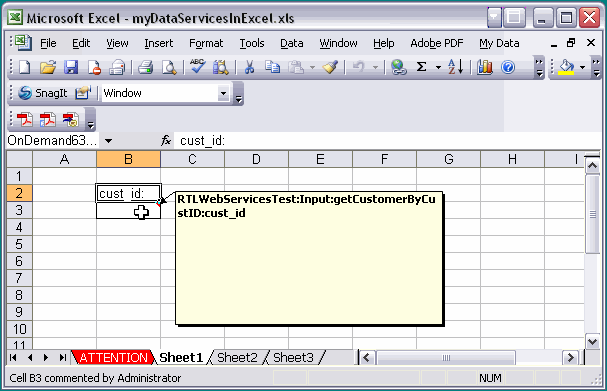Save the workbook with the floppy icon
Image resolution: width=607 pixels, height=391 pixels.
[x=71, y=67]
